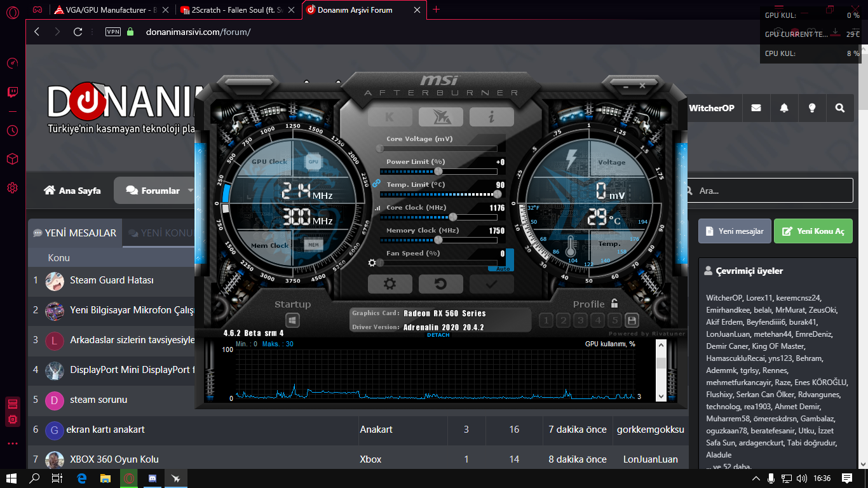This screenshot has height=488, width=868.
Task: Save the profile with the floppy disk icon
Action: [x=632, y=320]
